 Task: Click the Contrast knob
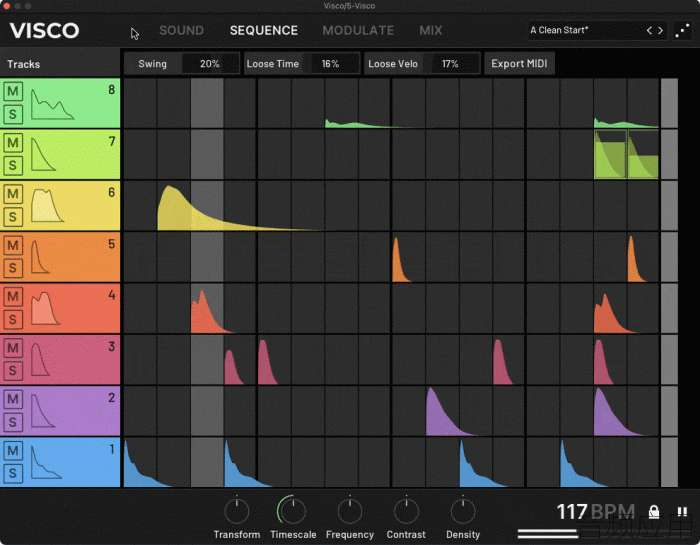pos(406,511)
